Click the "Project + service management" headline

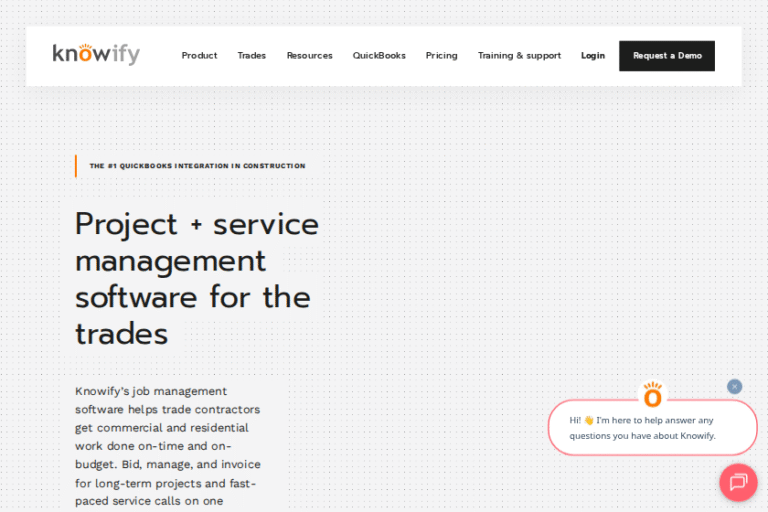(196, 242)
